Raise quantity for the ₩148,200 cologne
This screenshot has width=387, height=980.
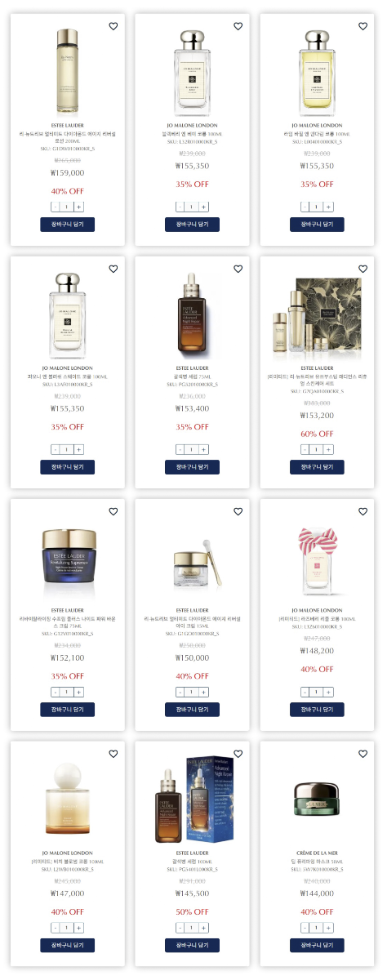point(329,692)
